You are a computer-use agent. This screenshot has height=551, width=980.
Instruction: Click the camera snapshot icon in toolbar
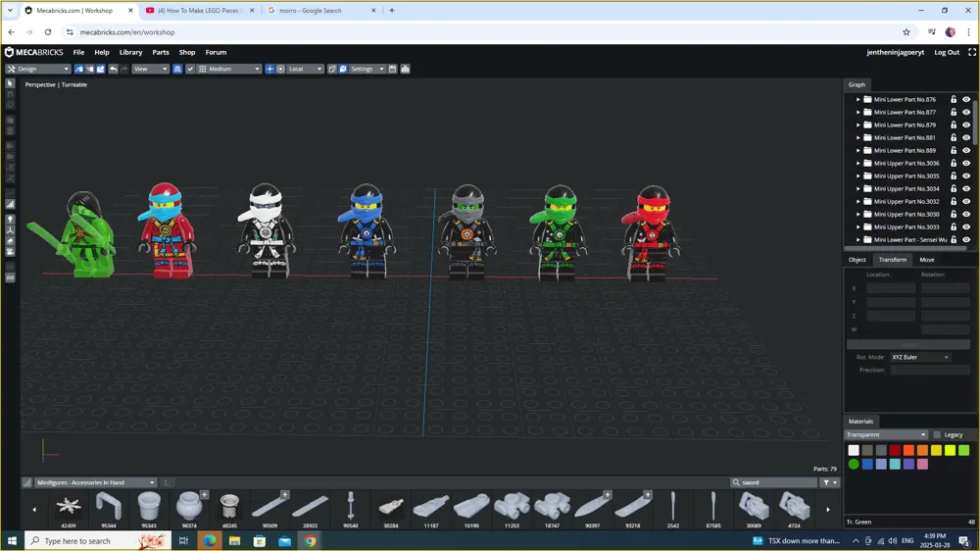pyautogui.click(x=405, y=69)
